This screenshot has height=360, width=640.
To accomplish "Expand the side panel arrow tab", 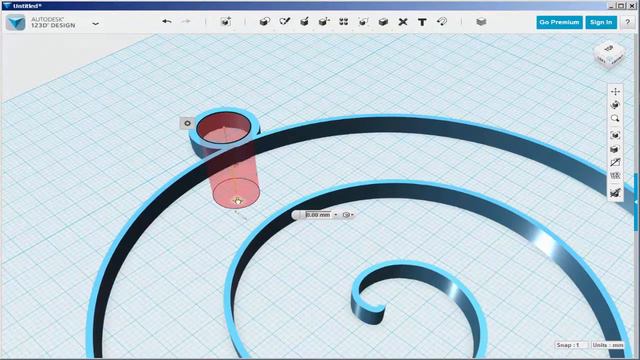I will [636, 202].
